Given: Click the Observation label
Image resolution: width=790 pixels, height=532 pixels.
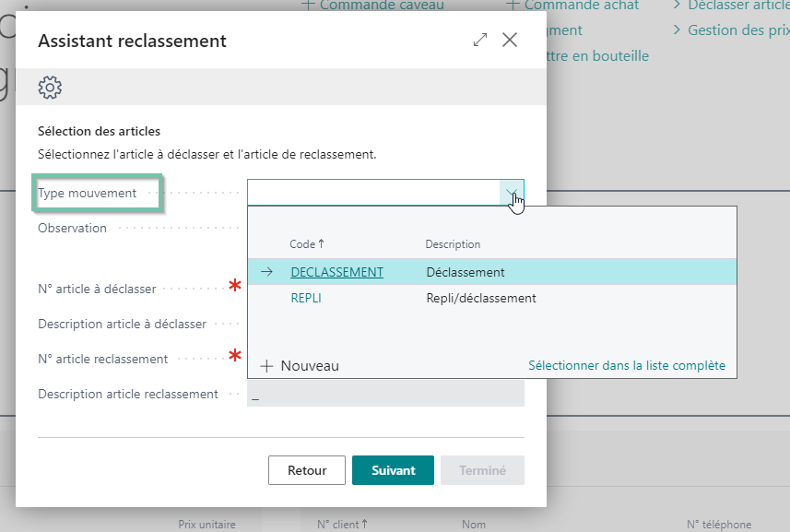Looking at the screenshot, I should (72, 229).
